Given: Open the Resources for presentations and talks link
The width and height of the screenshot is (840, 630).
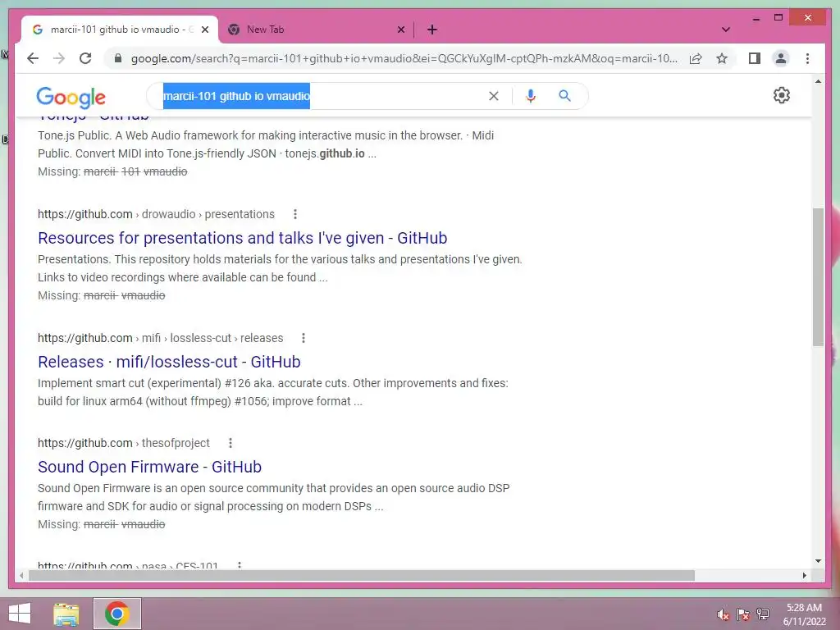Looking at the screenshot, I should tap(242, 238).
